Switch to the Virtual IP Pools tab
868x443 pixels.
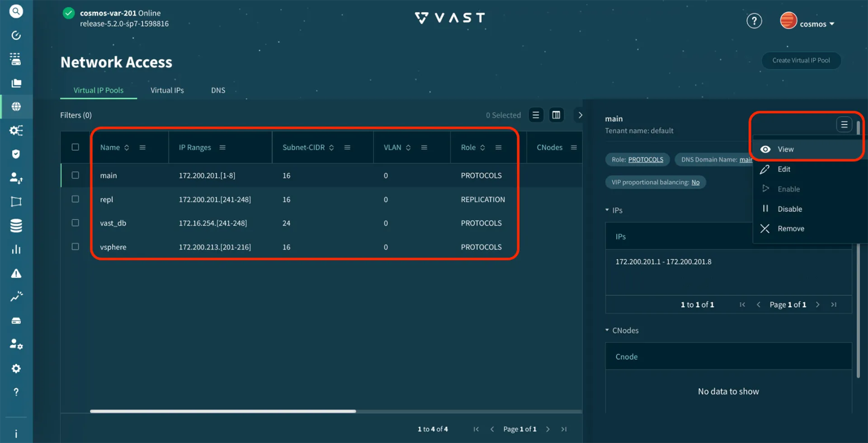click(x=99, y=90)
